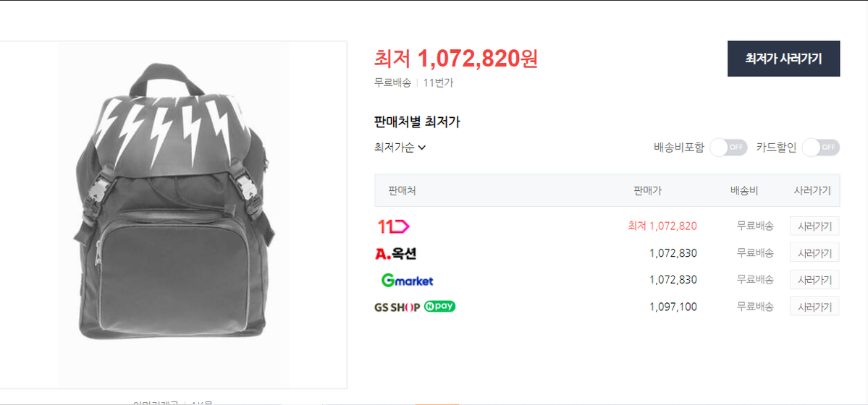Click the green Npay badge
868x405 pixels.
(439, 306)
